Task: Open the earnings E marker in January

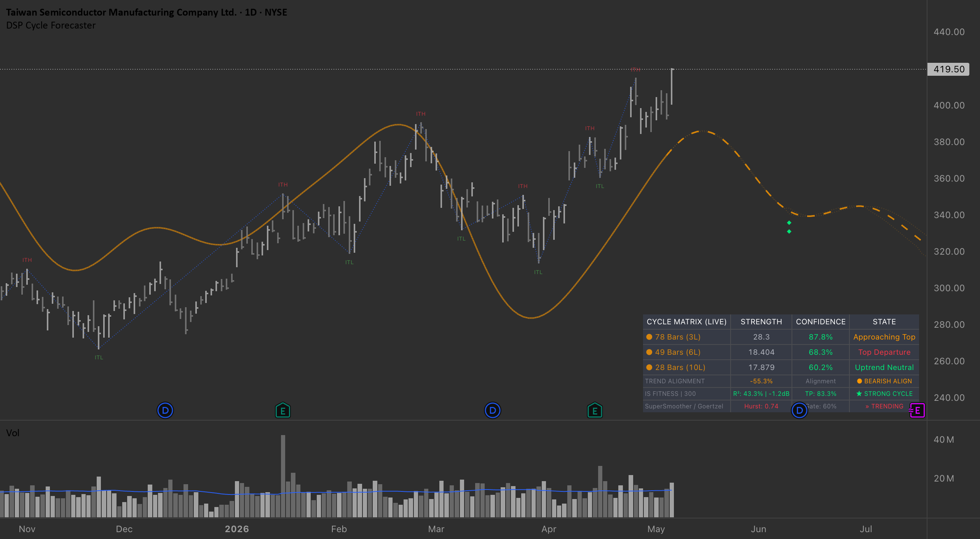Action: (283, 410)
